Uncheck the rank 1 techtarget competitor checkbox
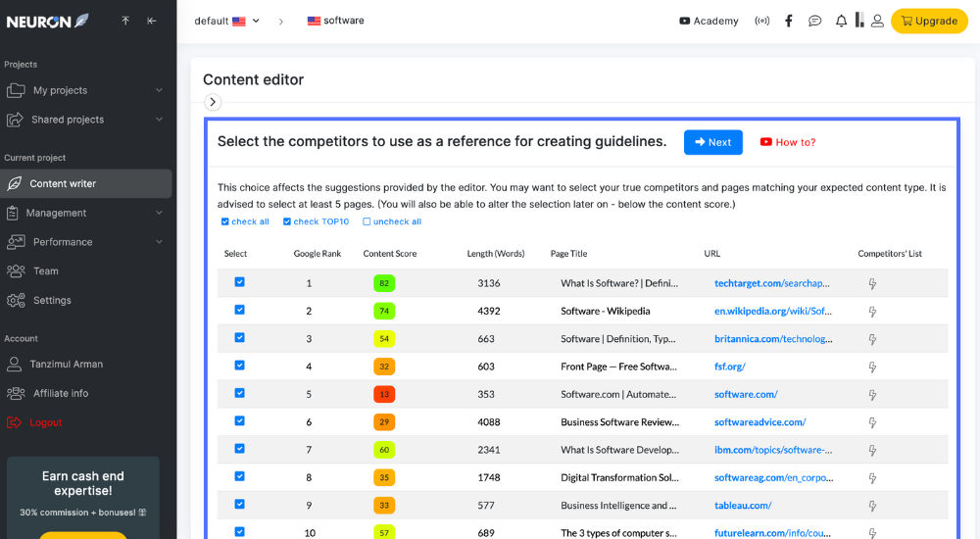 (239, 282)
